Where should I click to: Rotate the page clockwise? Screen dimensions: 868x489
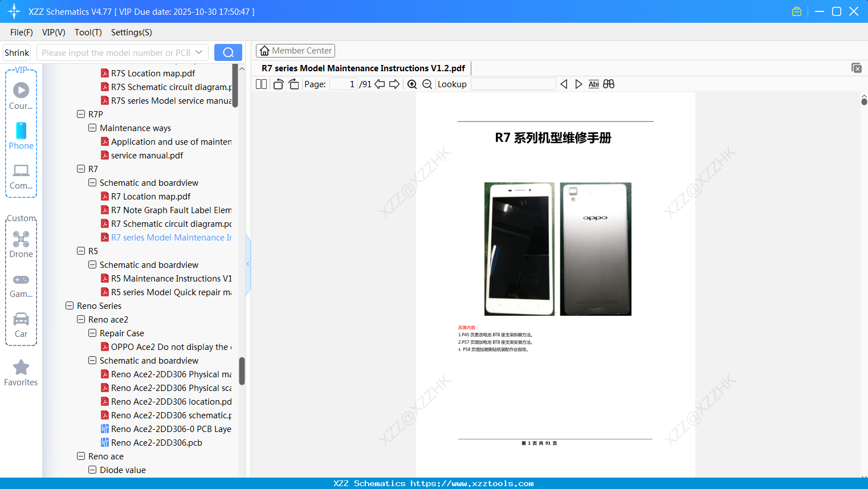pos(294,84)
